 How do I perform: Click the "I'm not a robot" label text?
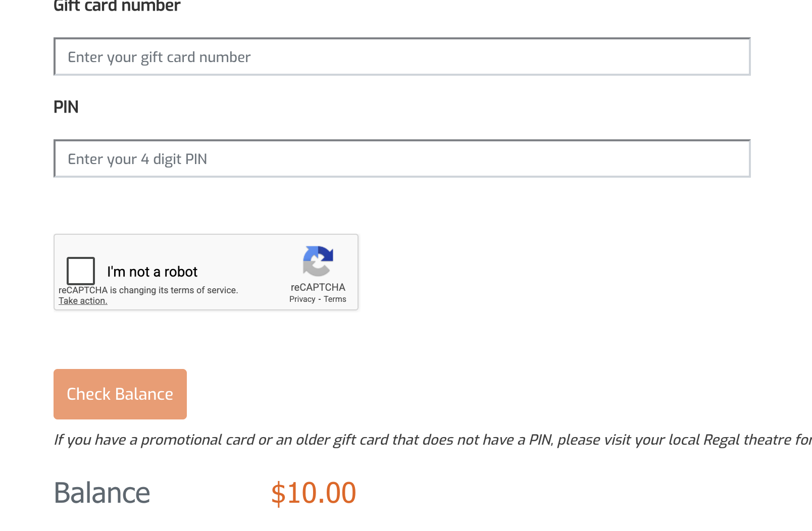click(152, 272)
